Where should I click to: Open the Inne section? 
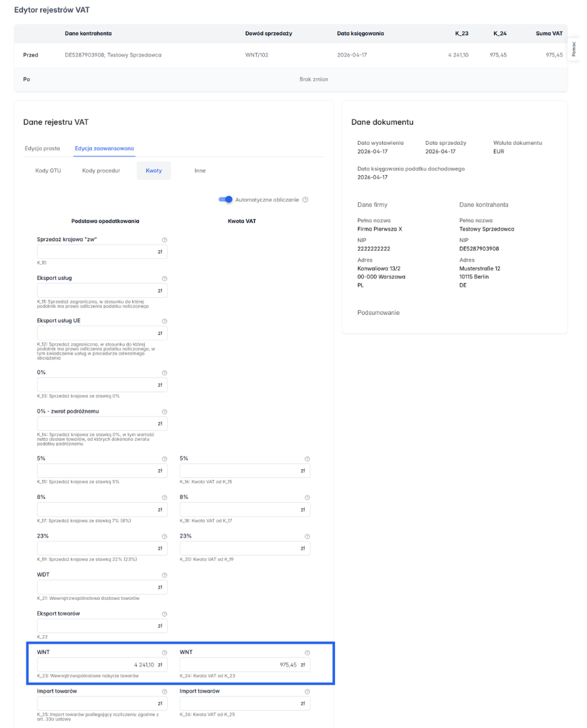click(200, 171)
